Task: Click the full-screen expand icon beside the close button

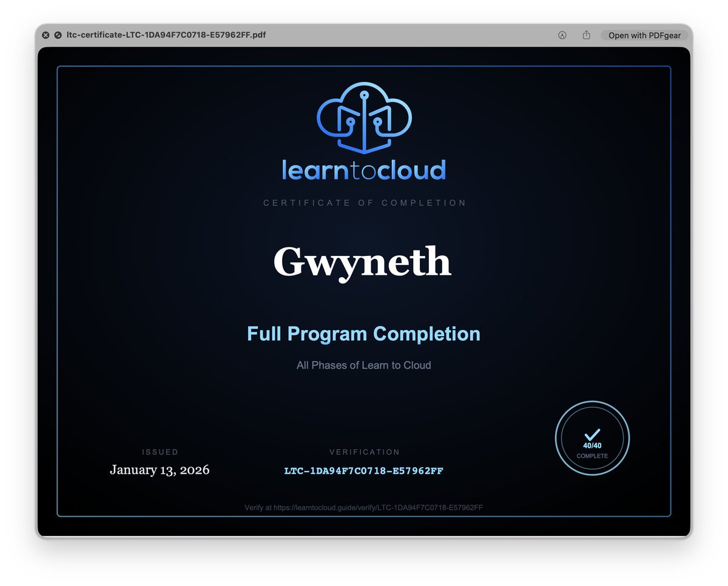Action: pyautogui.click(x=58, y=35)
